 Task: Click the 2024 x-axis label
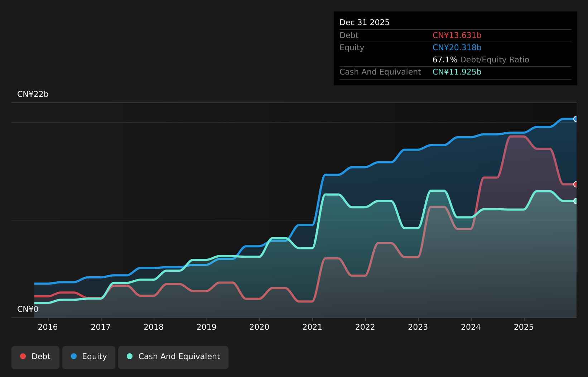(x=471, y=327)
